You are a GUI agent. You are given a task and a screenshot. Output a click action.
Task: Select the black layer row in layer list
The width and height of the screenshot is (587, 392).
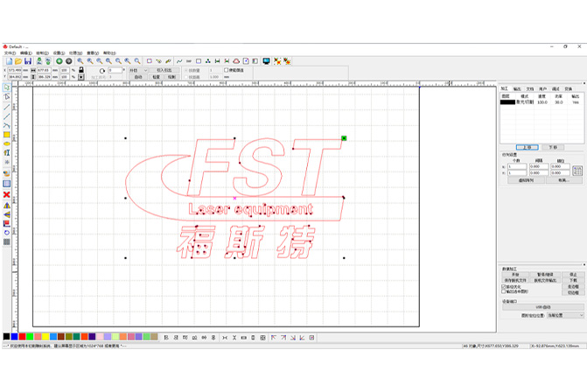pos(542,101)
